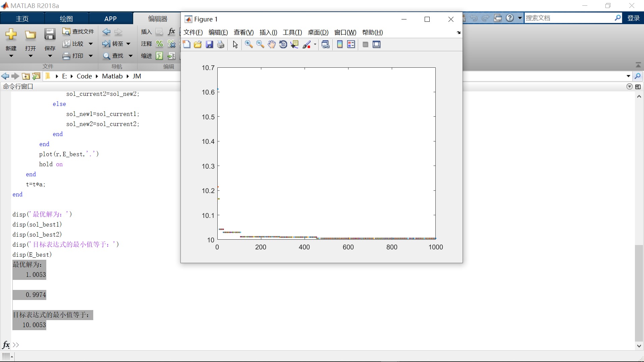Expand the 比较 dropdown arrow
This screenshot has height=362, width=644.
pyautogui.click(x=91, y=44)
